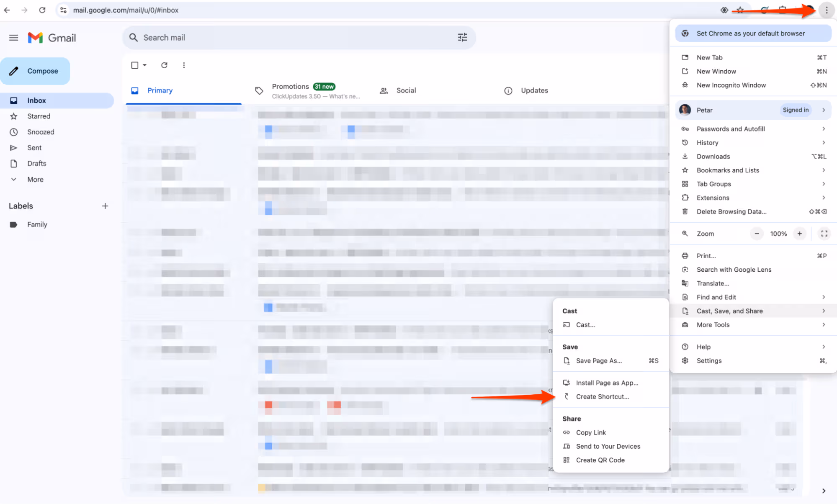837x504 pixels.
Task: Refresh the inbox with the reload icon
Action: pyautogui.click(x=164, y=65)
